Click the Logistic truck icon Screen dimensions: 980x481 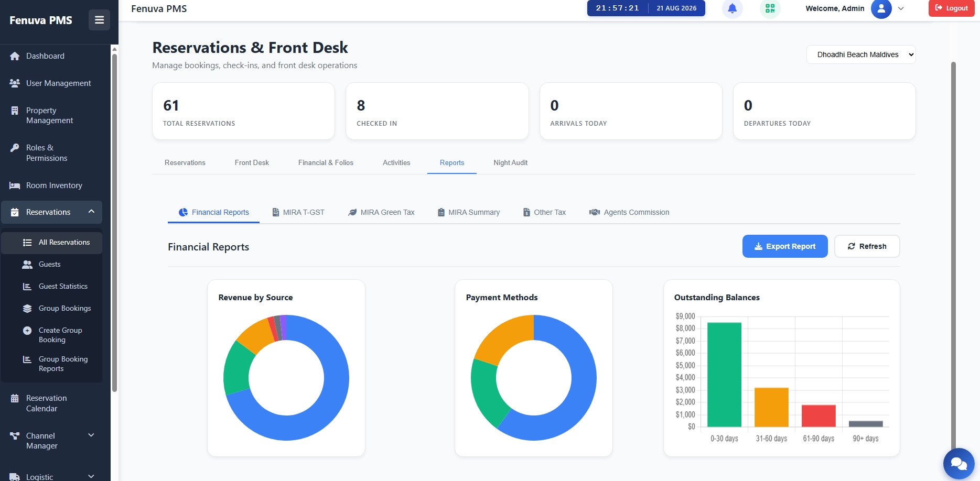(x=15, y=477)
